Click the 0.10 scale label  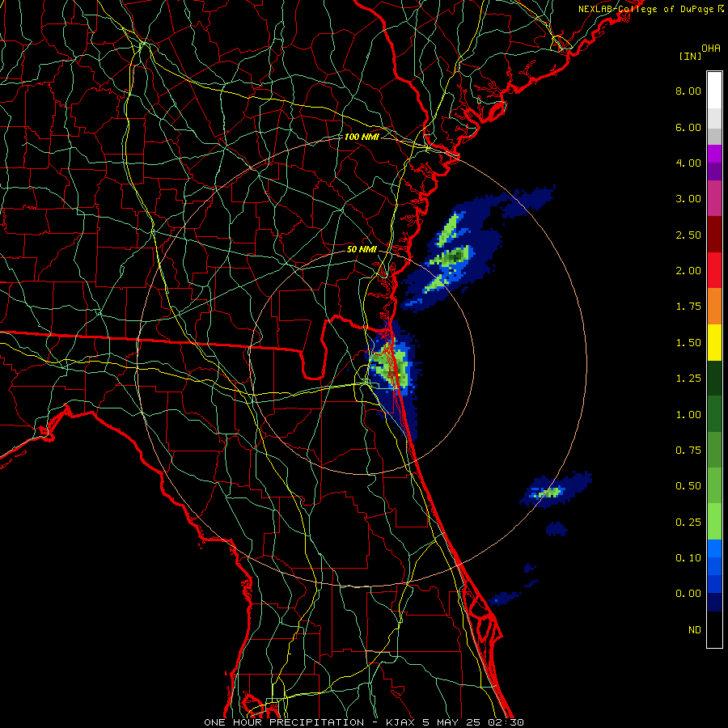pos(688,558)
